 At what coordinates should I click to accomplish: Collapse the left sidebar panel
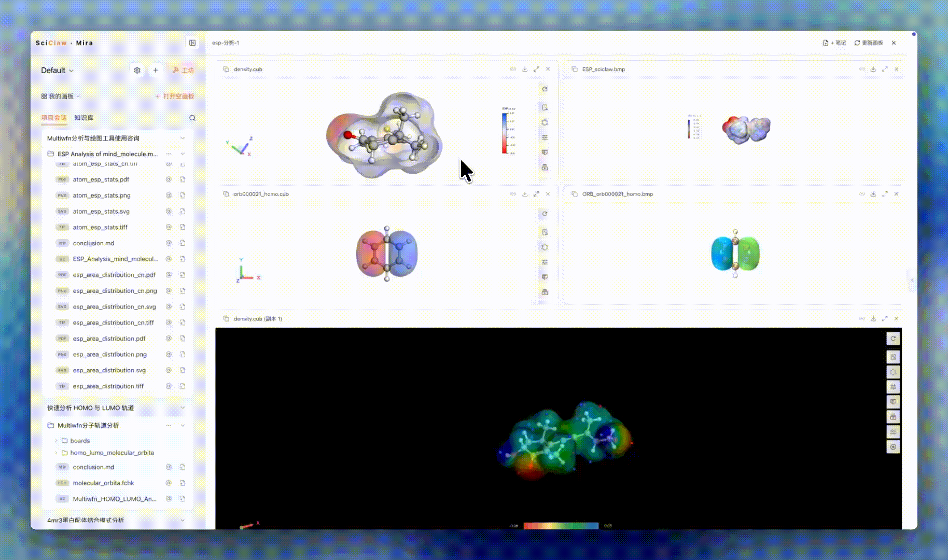pos(192,43)
